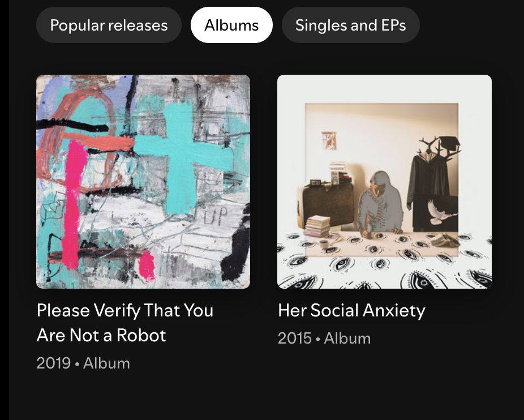The width and height of the screenshot is (524, 420).
Task: Click the pink vertical stripe on the painted cover
Action: [72, 204]
